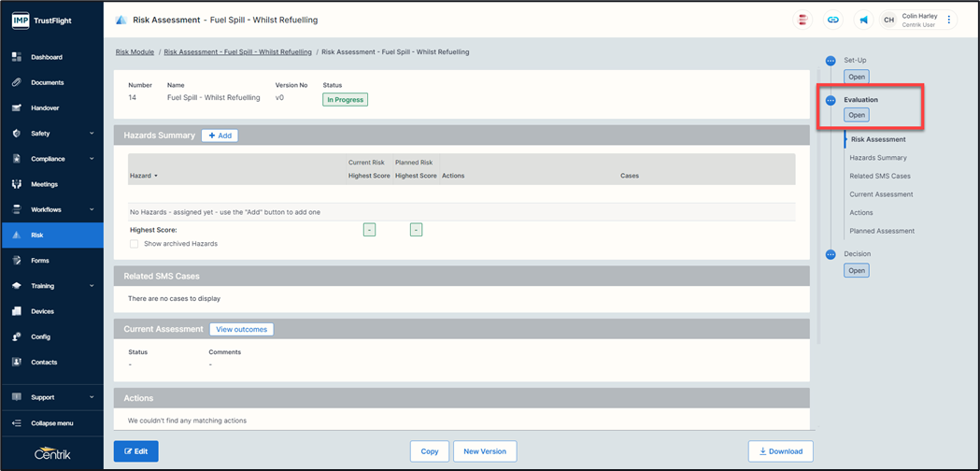Click the Add hazard button
The width and height of the screenshot is (980, 471).
click(220, 136)
